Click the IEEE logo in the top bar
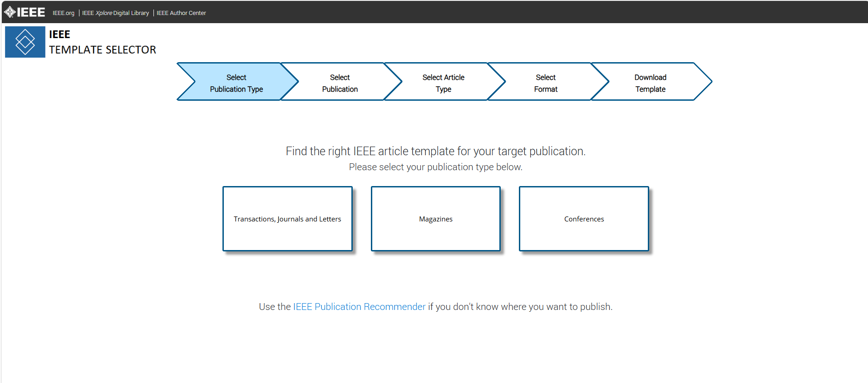 tap(25, 12)
